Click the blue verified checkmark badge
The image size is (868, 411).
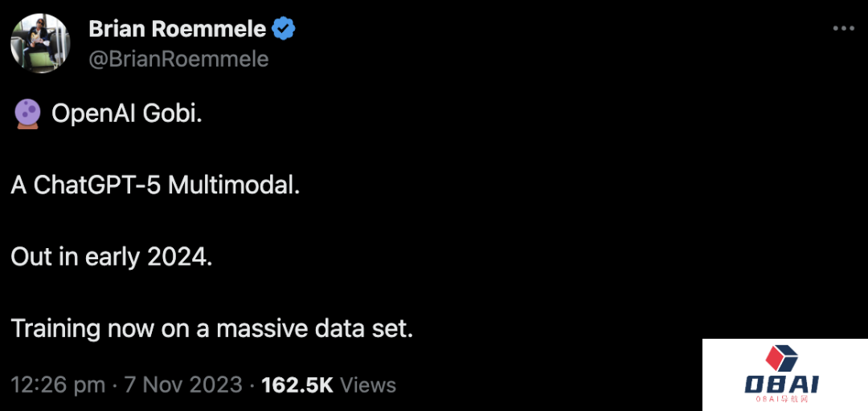tap(283, 30)
